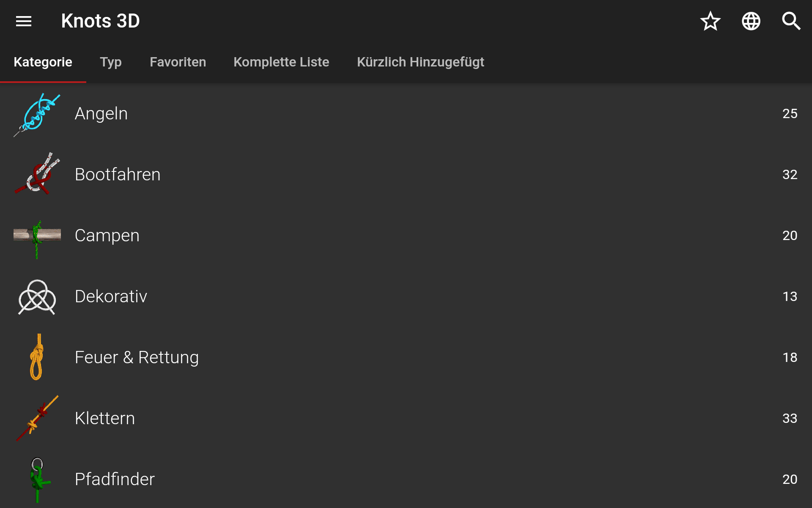Click the green Pfadfinder knot icon
The width and height of the screenshot is (812, 508).
(x=39, y=480)
